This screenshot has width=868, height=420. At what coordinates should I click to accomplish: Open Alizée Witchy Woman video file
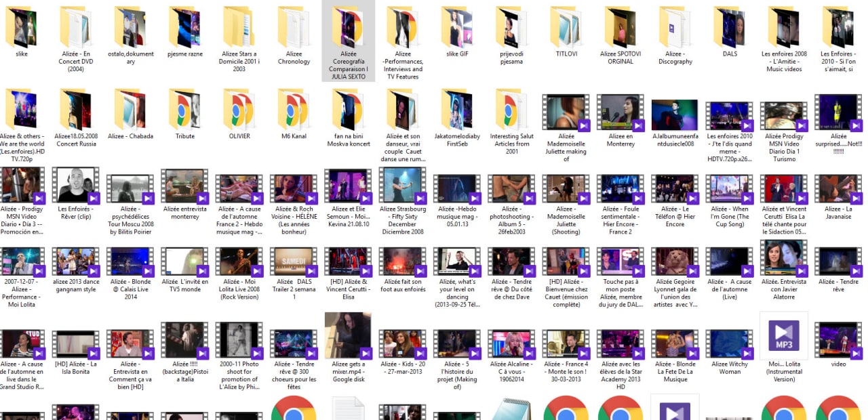click(730, 343)
